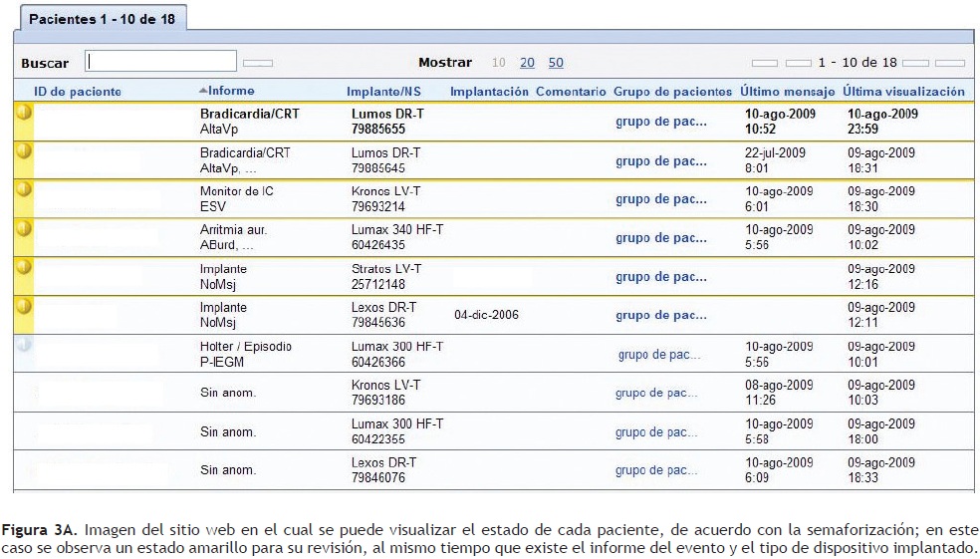Sort by ID de paciente column

click(x=78, y=91)
